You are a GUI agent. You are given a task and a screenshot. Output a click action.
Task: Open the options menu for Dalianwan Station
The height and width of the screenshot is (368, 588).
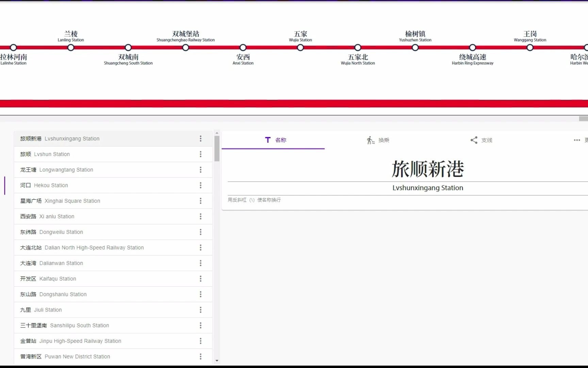200,263
